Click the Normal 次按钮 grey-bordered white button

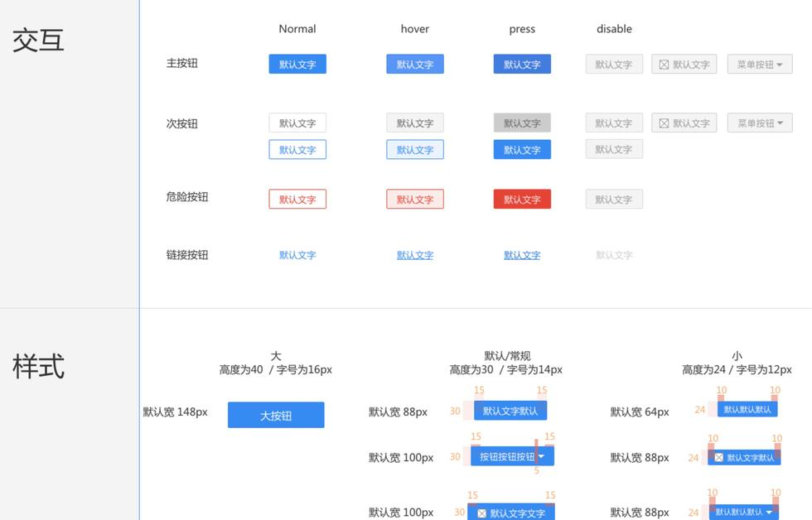click(297, 123)
